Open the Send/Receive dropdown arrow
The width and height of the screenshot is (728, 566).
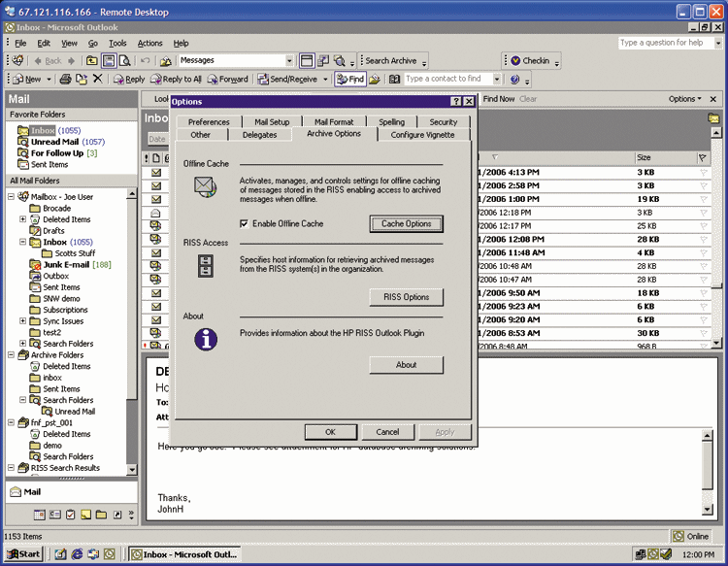coord(325,79)
